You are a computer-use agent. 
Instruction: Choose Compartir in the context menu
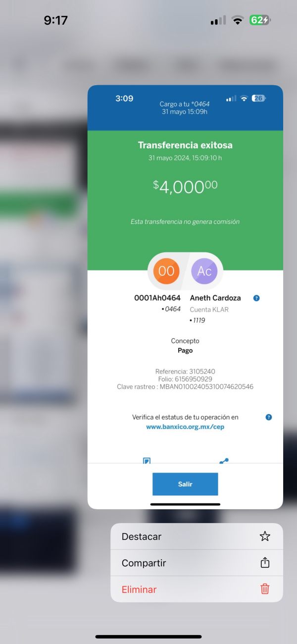pos(197,563)
